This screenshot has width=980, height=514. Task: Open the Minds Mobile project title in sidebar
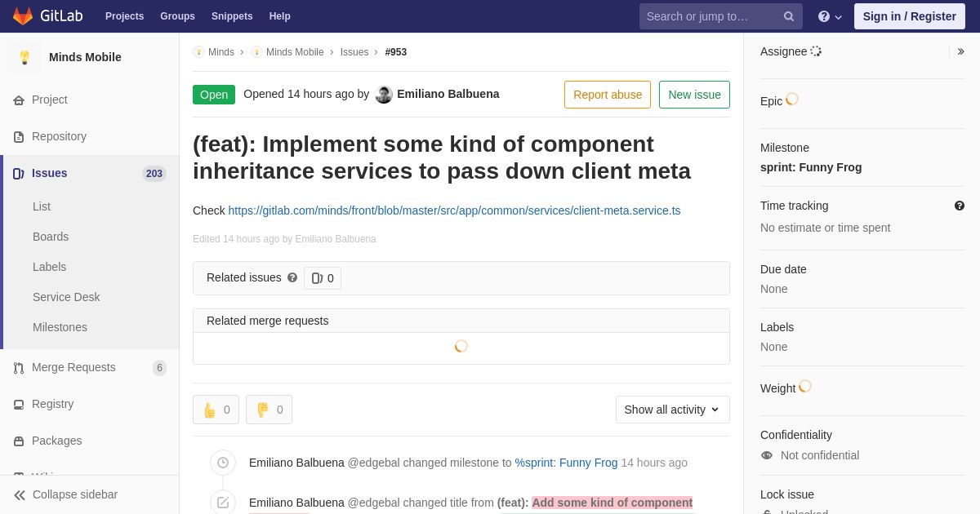click(x=85, y=57)
